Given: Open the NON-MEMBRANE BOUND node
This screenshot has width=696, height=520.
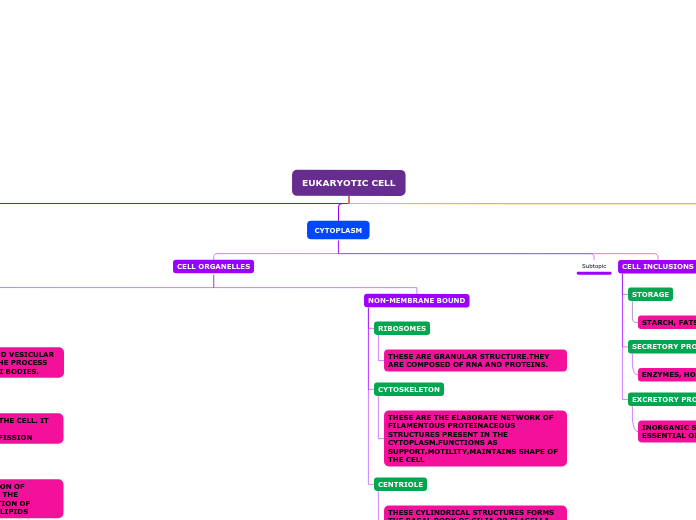Looking at the screenshot, I should [x=416, y=300].
